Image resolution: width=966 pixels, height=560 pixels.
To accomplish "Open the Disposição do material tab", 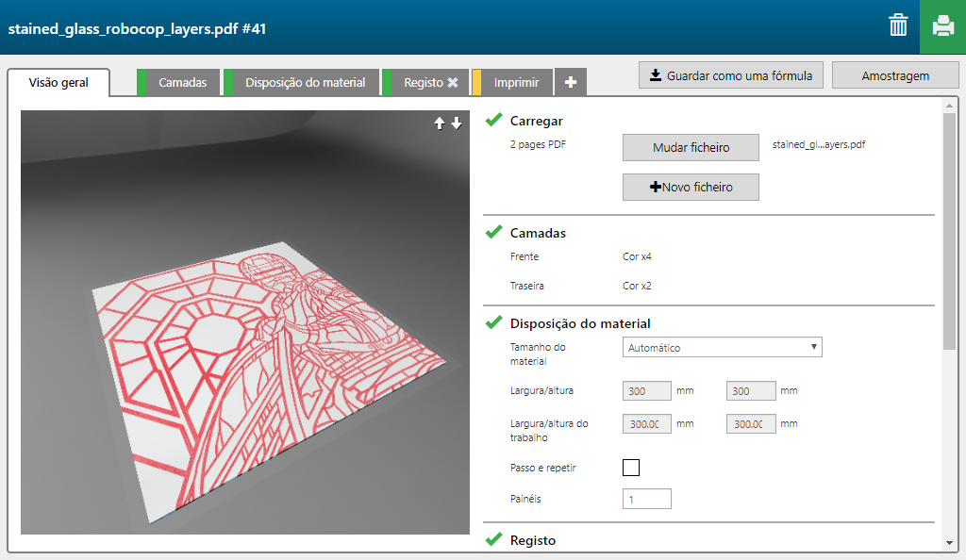I will (301, 82).
